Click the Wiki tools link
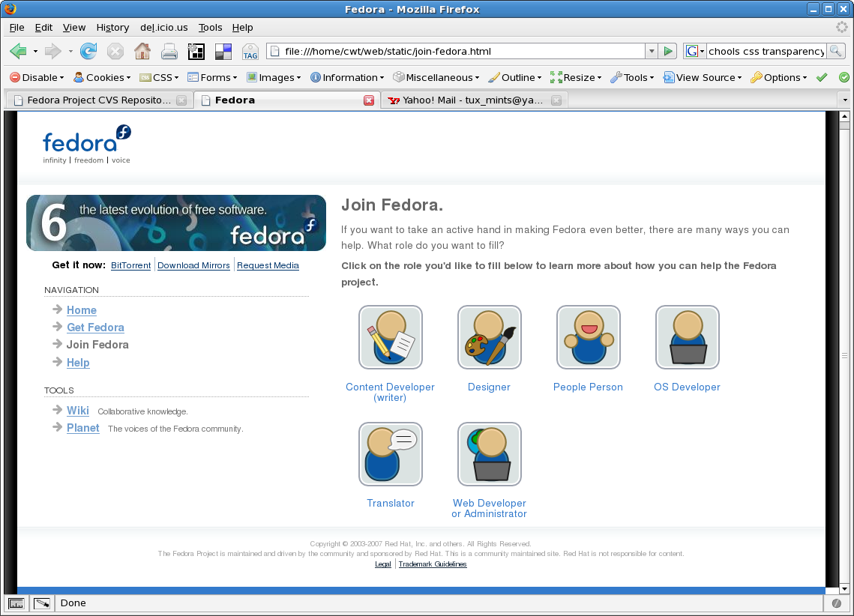This screenshot has height=616, width=854. coord(78,411)
